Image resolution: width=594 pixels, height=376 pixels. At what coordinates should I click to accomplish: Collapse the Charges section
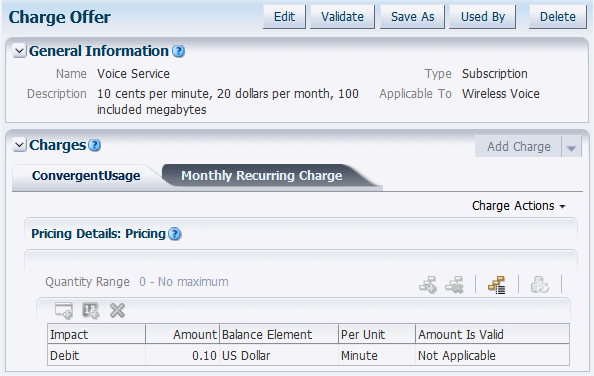click(x=19, y=145)
